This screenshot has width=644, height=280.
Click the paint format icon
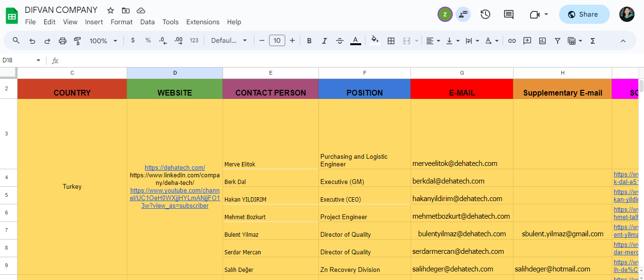78,41
